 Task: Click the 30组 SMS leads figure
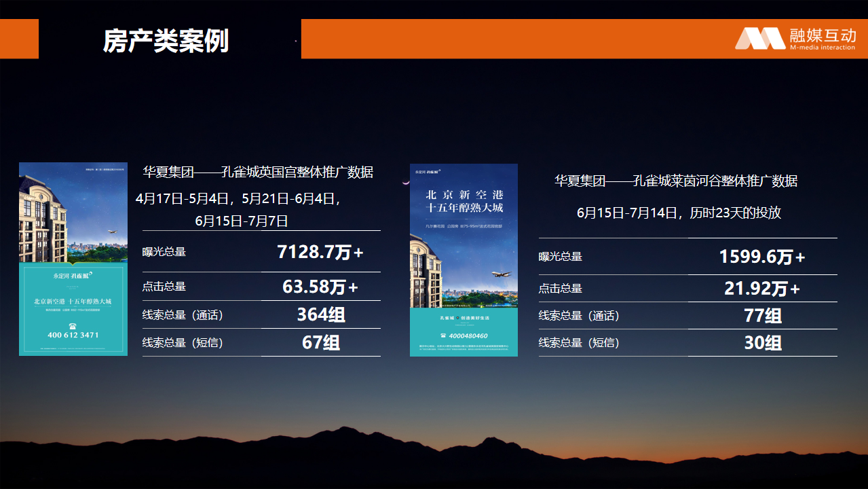click(x=762, y=343)
